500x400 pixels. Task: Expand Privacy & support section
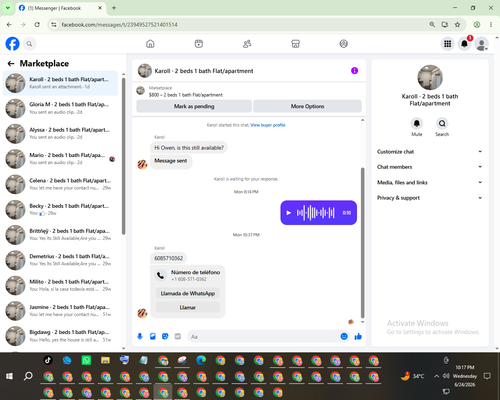430,198
